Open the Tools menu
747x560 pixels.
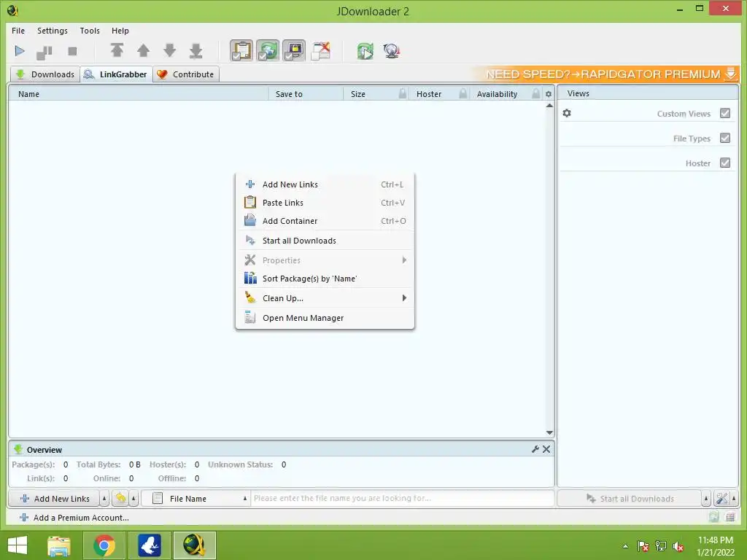coord(90,31)
